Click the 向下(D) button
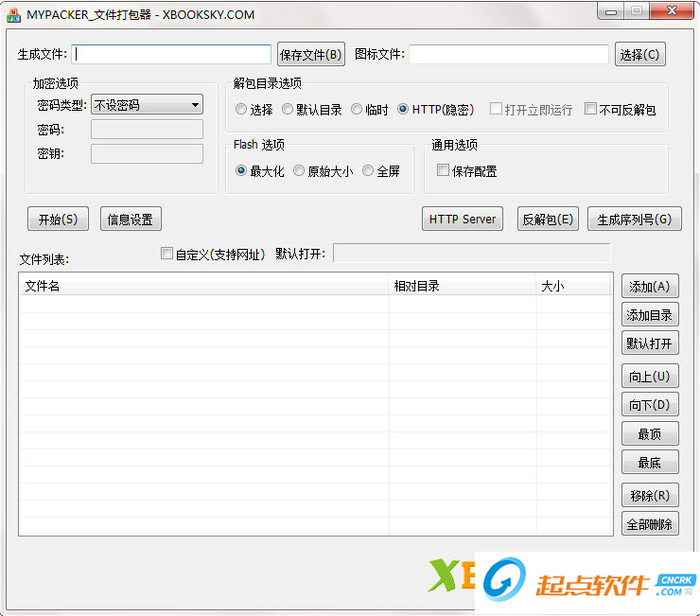 [x=650, y=405]
